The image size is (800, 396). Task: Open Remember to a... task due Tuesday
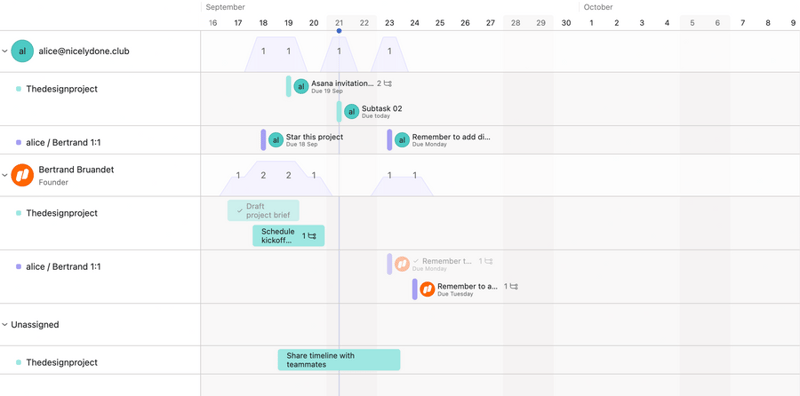pos(467,286)
